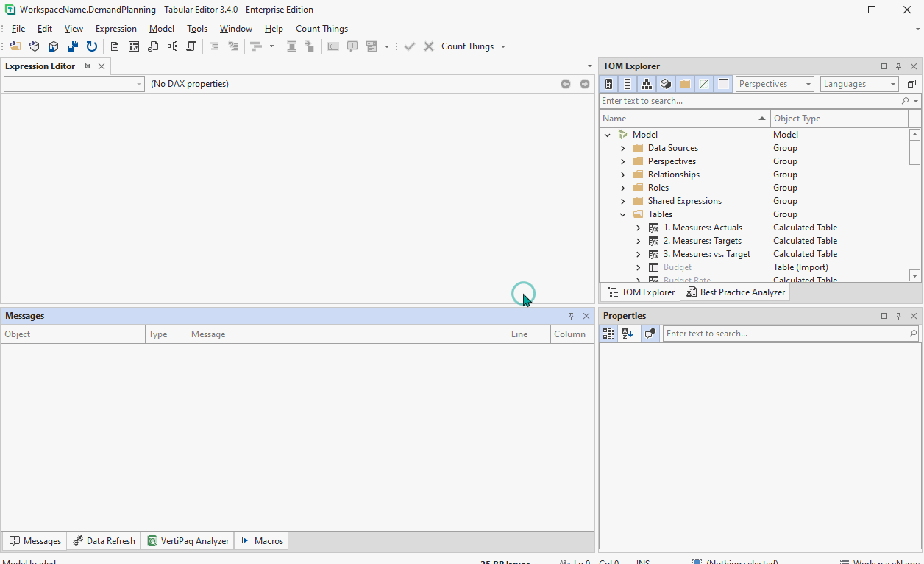
Task: Close the Expression Editor tab
Action: tap(102, 66)
